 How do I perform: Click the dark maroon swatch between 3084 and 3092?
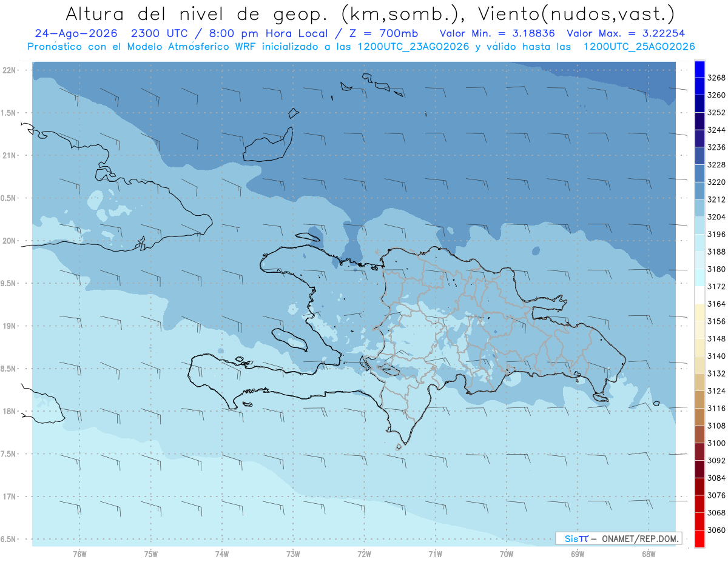pyautogui.click(x=699, y=469)
